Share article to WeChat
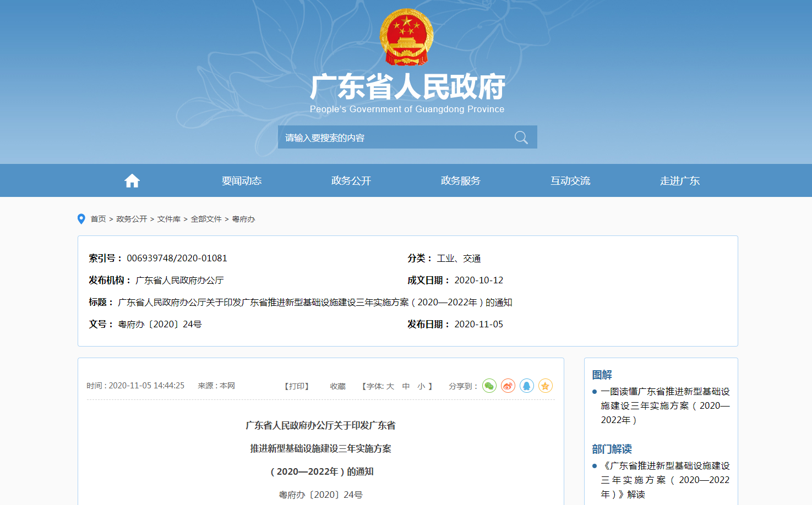This screenshot has height=505, width=812. coord(489,386)
